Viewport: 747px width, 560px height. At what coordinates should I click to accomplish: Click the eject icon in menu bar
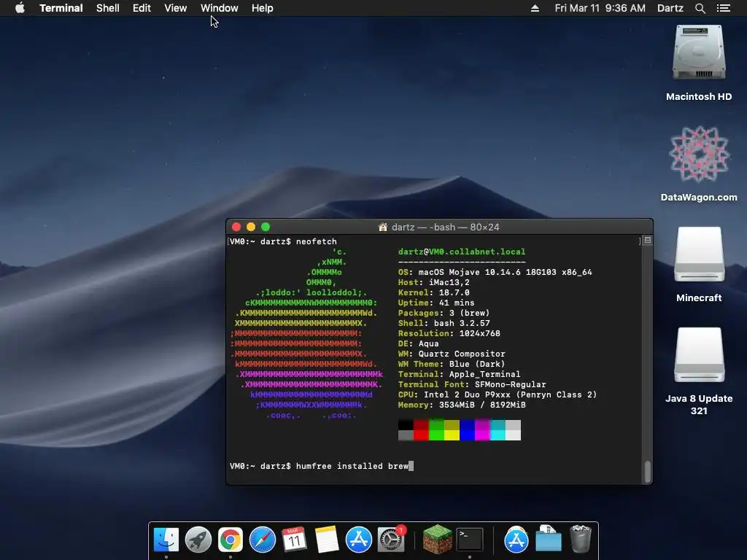(535, 8)
